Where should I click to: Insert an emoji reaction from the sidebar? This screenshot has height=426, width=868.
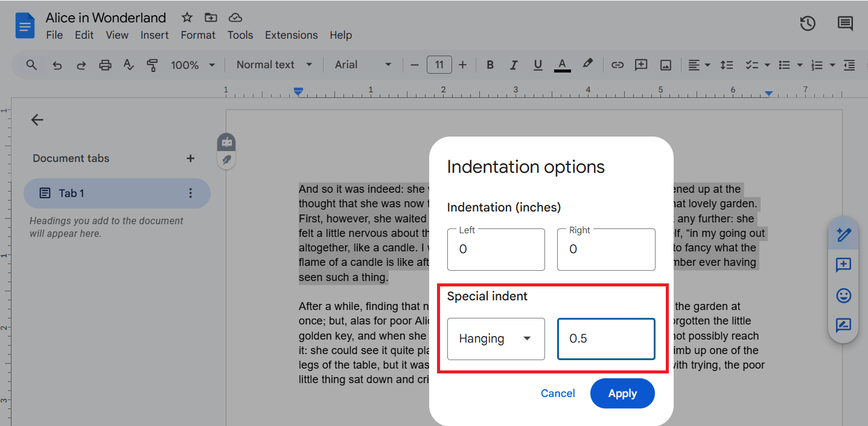click(843, 295)
